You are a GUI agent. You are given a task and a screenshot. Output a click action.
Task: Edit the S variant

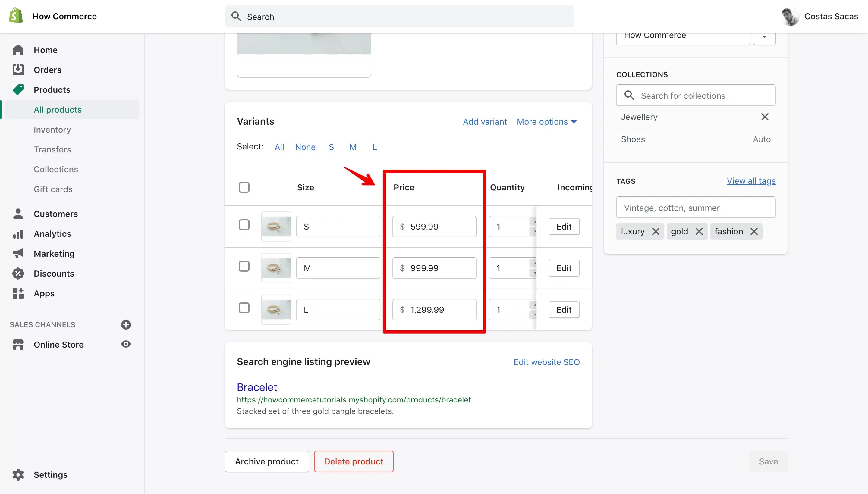[x=564, y=226]
